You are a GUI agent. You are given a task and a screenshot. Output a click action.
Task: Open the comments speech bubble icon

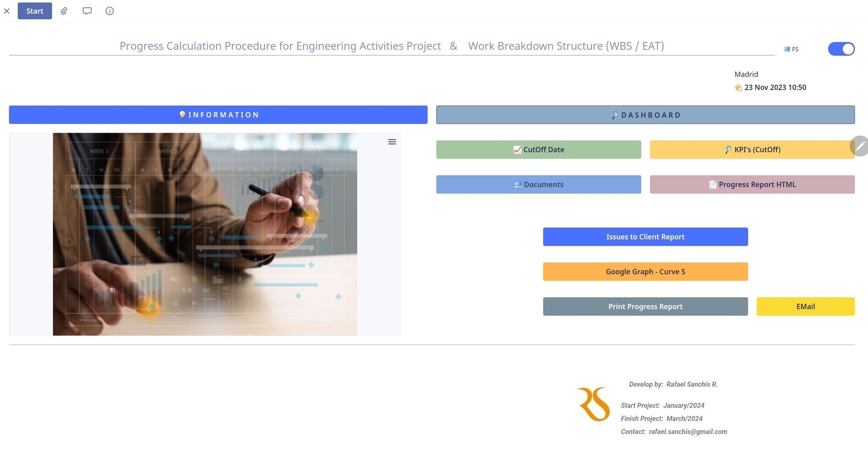(87, 11)
